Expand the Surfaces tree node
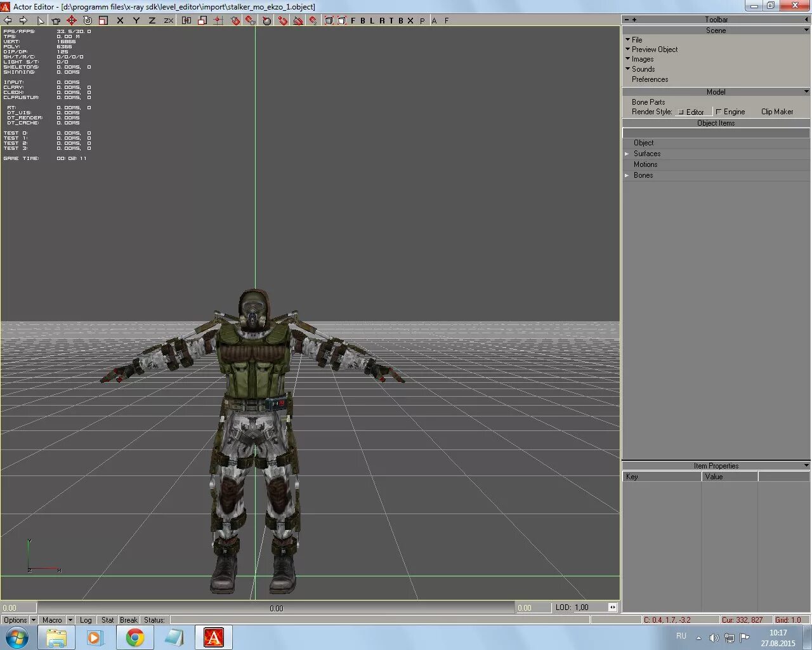Image resolution: width=812 pixels, height=650 pixels. [x=627, y=154]
